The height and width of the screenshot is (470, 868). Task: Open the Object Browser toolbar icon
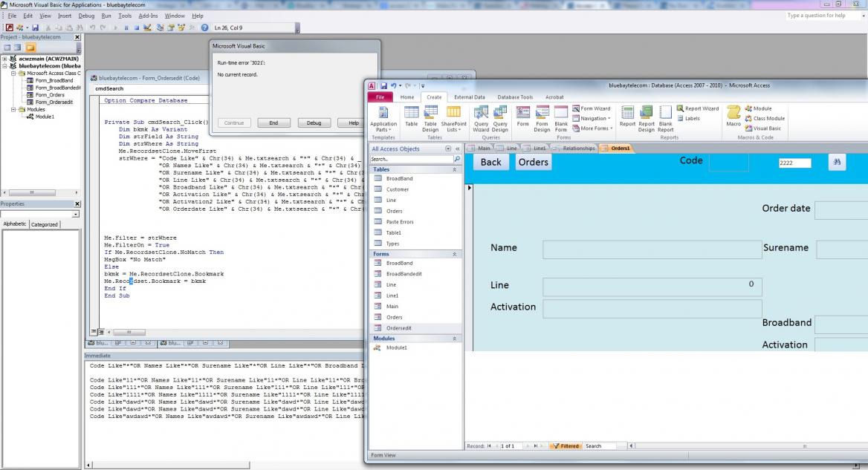coord(181,27)
